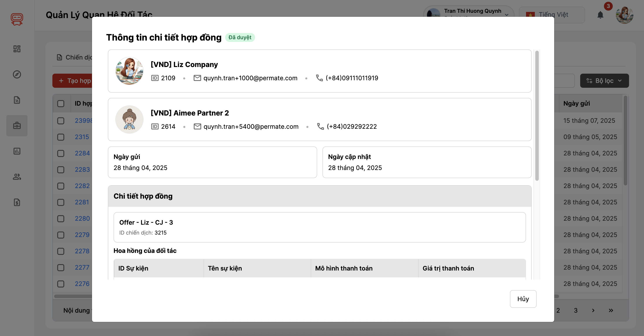Screen dimensions: 644x336
Task: Open the dollar invoice document icon
Action: coord(17,202)
